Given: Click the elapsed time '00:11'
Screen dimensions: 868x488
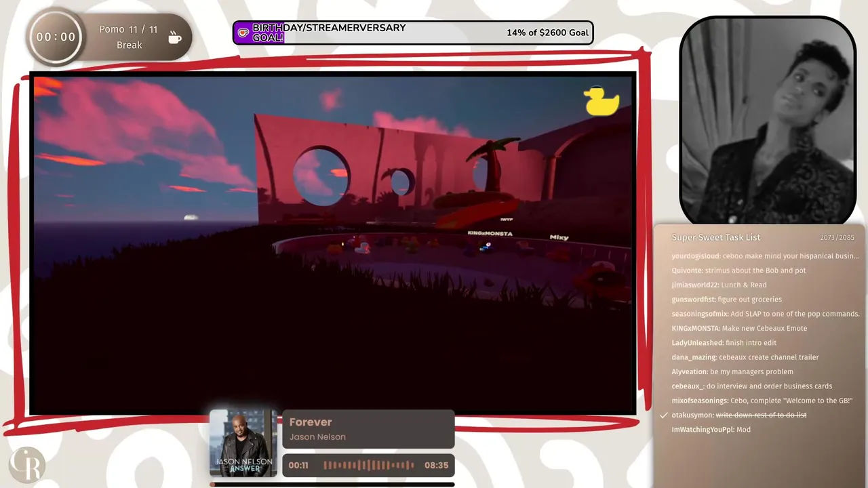Looking at the screenshot, I should (x=298, y=466).
